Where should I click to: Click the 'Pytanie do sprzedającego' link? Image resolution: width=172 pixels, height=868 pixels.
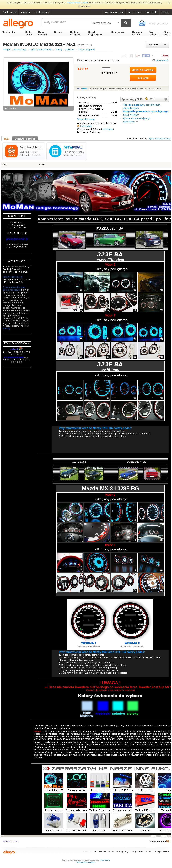[x=137, y=118]
